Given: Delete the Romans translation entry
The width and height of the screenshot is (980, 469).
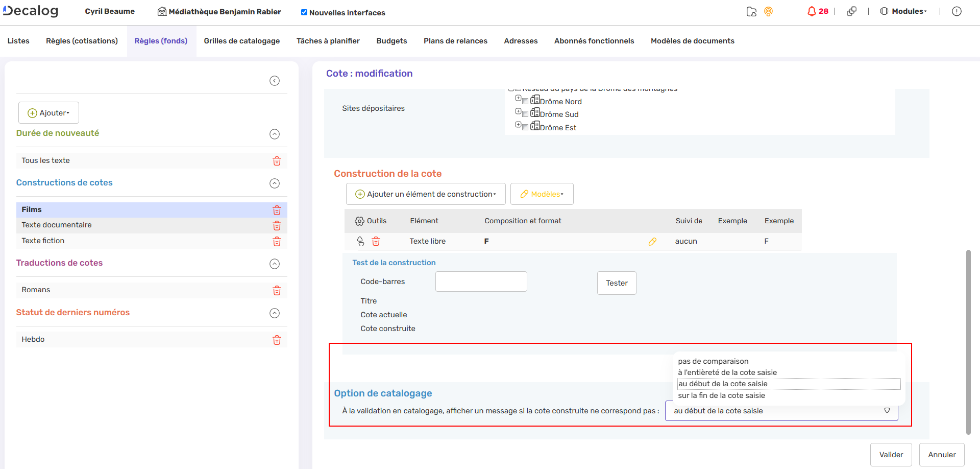Looking at the screenshot, I should coord(277,290).
